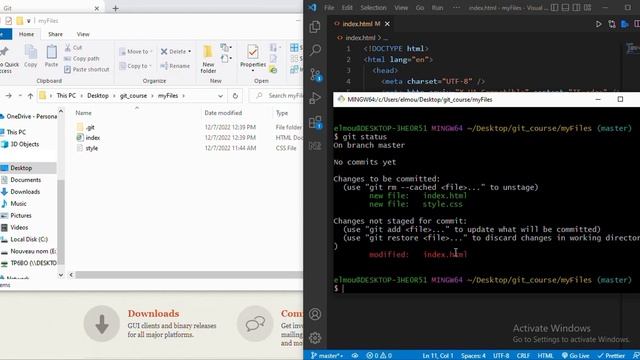Image resolution: width=640 pixels, height=360 pixels.
Task: Click UTF-8 encoding in status bar
Action: tap(501, 356)
